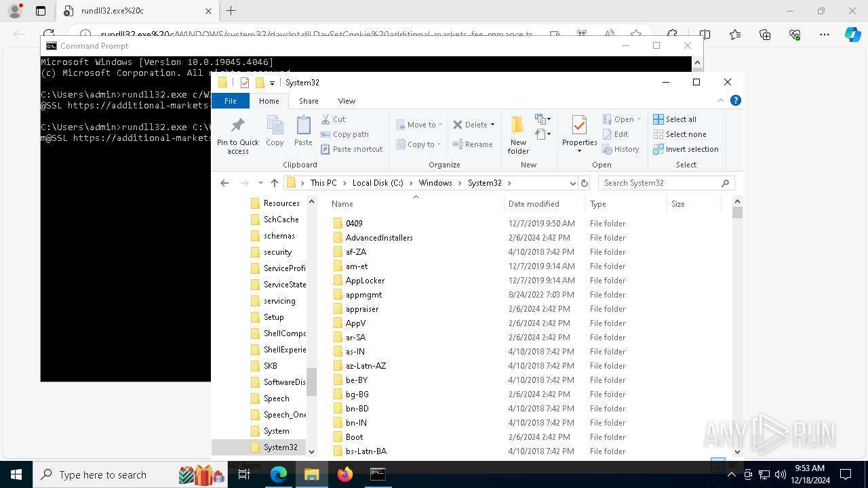Viewport: 868px width, 488px height.
Task: Select the 0409 folder
Action: (354, 224)
